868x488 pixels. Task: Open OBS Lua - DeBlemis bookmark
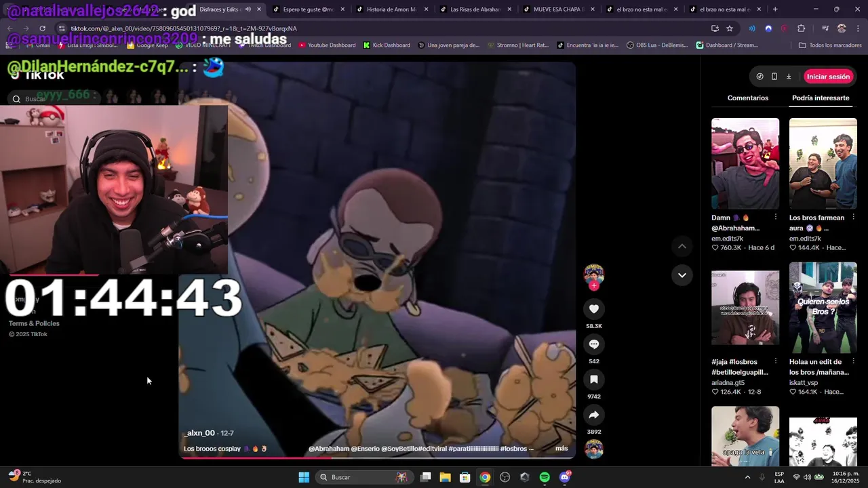pyautogui.click(x=658, y=45)
